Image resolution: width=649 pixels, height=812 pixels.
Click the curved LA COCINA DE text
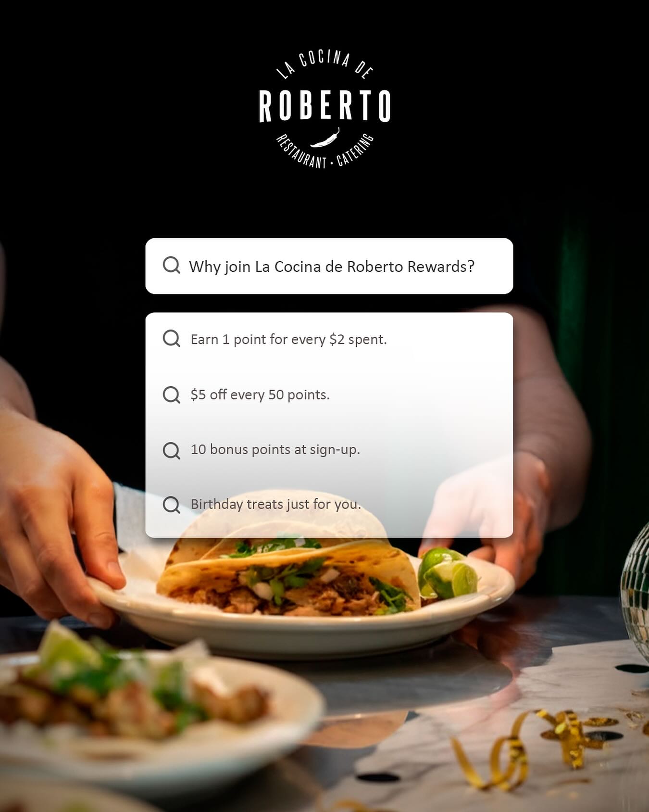click(x=325, y=64)
